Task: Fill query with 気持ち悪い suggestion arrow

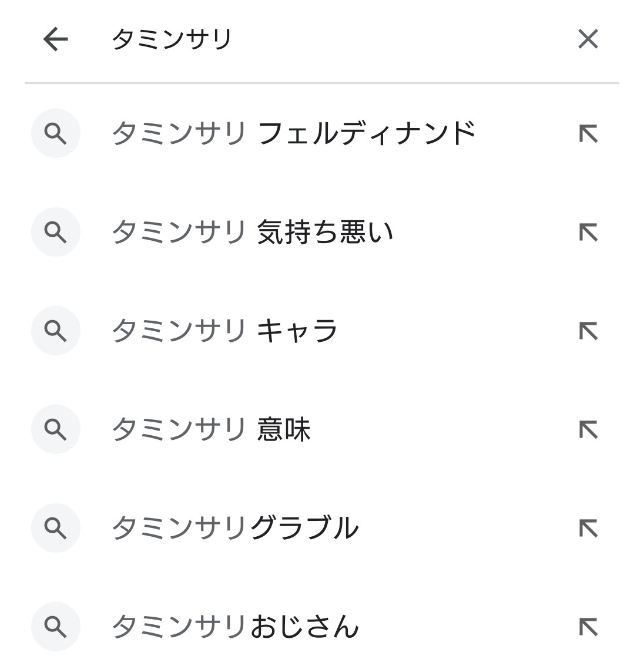Action: click(x=588, y=233)
